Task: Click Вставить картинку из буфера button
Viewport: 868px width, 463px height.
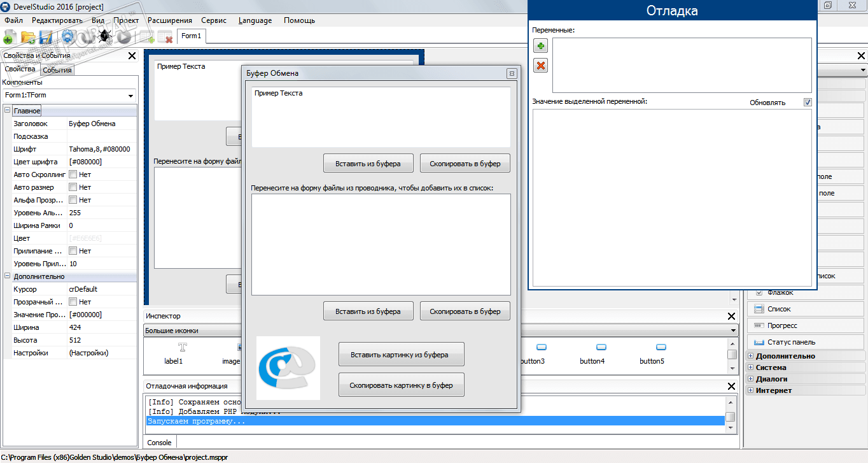Action: (x=402, y=354)
